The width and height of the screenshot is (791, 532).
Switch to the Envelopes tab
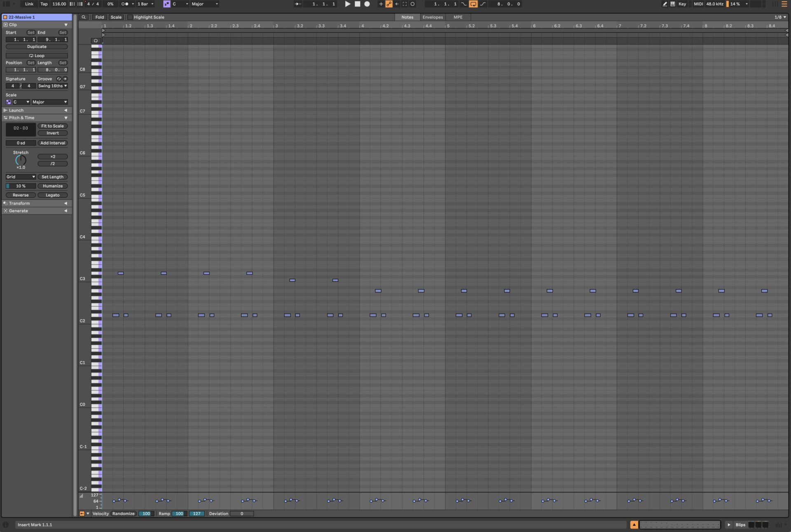coord(433,17)
